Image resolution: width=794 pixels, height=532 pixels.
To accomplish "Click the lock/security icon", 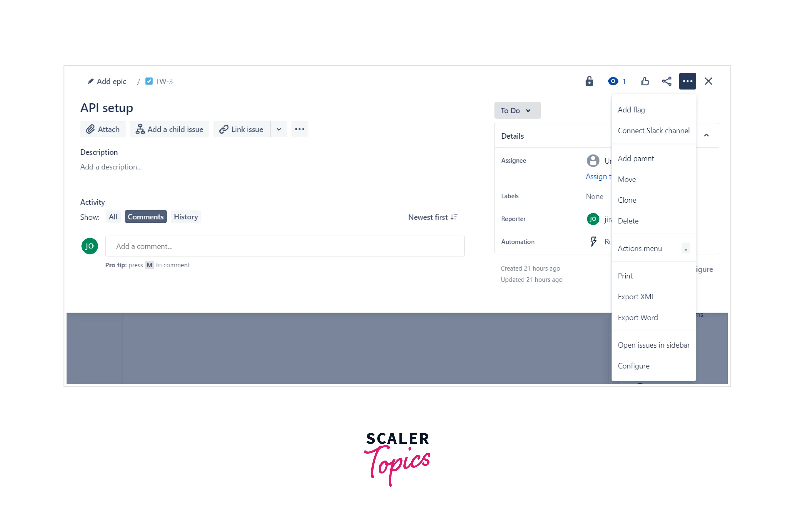I will [589, 81].
